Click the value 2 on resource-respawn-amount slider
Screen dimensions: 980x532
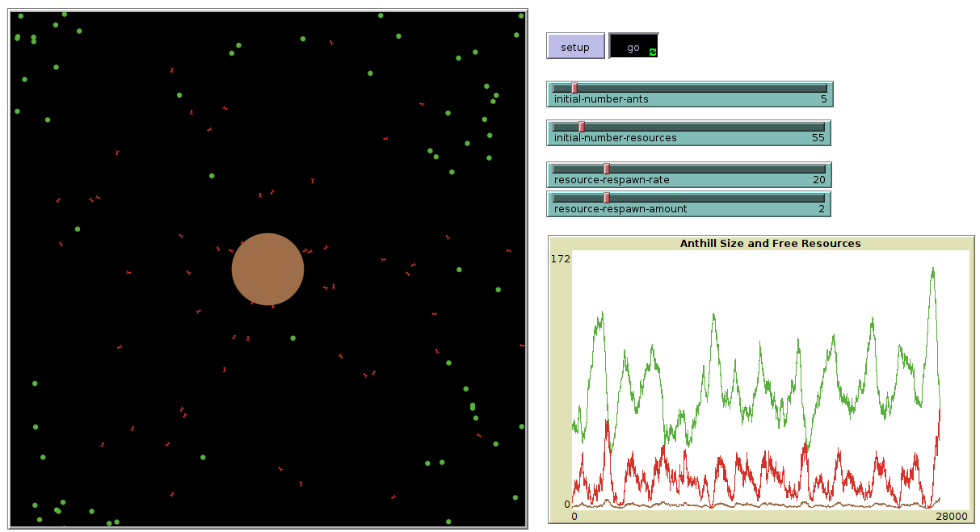(x=822, y=209)
